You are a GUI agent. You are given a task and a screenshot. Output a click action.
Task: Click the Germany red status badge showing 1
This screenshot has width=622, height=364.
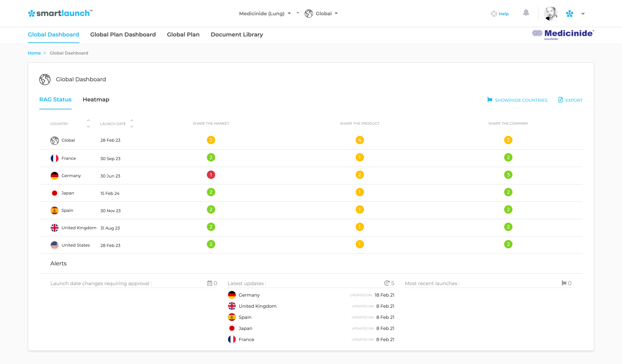click(211, 175)
